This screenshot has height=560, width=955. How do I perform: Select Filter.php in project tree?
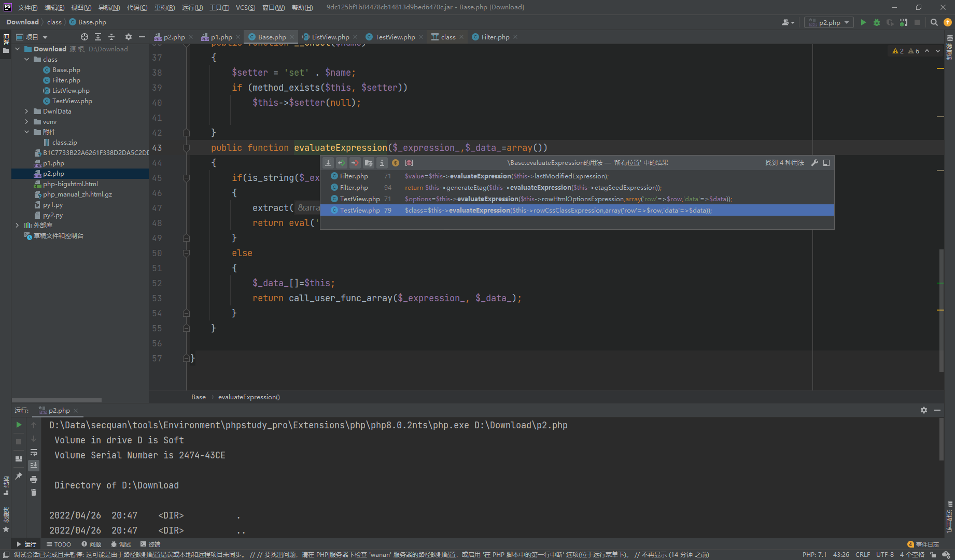pos(66,80)
